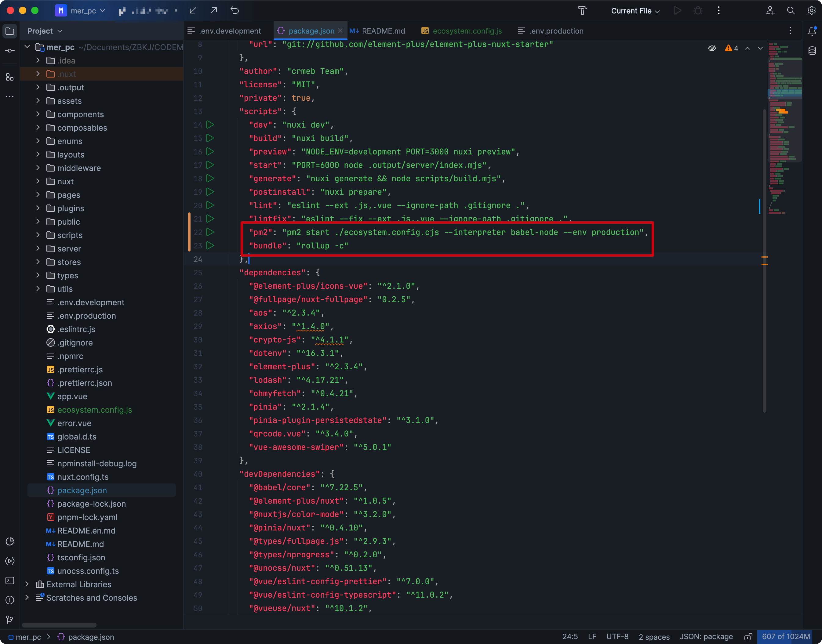This screenshot has height=644, width=822.
Task: Run the "build" script gutter icon
Action: point(210,138)
